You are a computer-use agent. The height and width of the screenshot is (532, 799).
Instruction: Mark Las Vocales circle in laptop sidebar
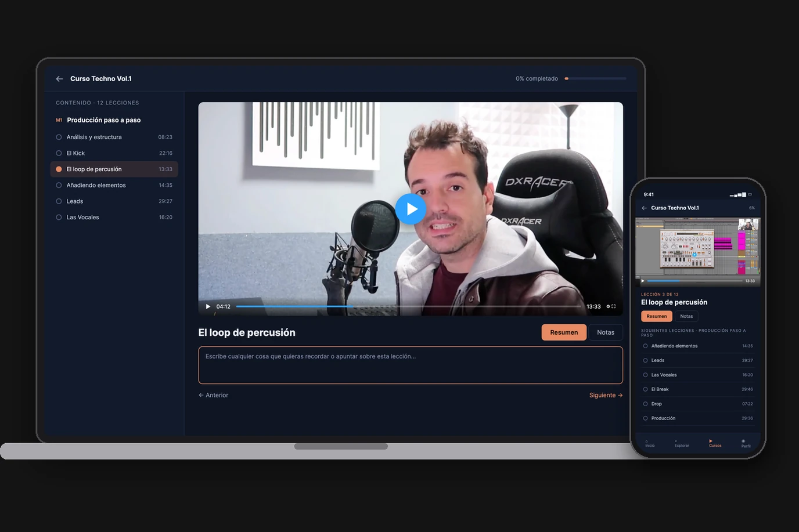click(x=59, y=218)
